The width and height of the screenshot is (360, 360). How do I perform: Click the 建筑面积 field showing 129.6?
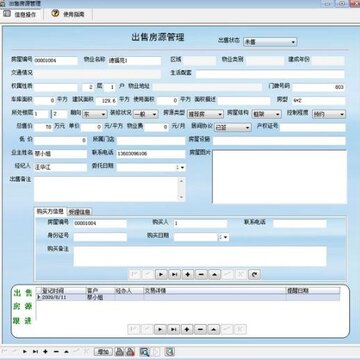(x=106, y=101)
